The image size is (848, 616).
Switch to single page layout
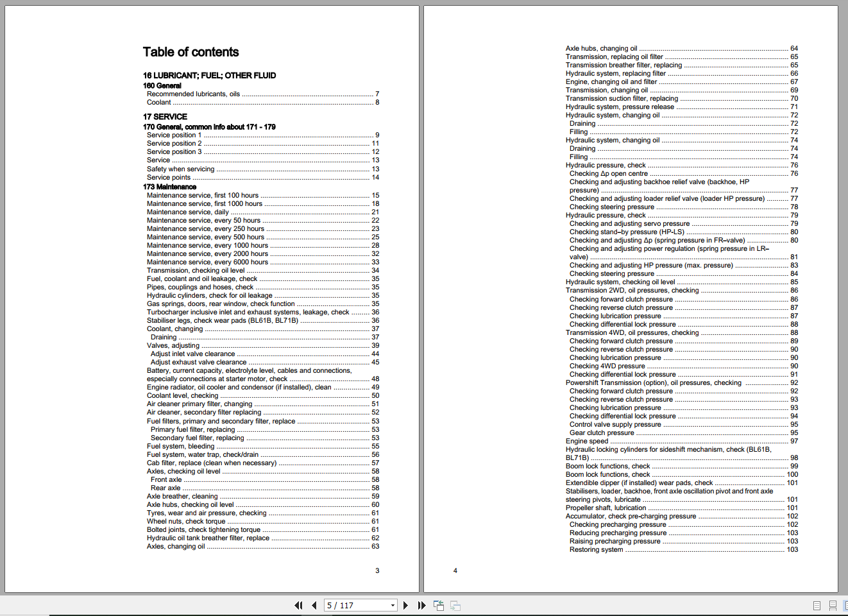pyautogui.click(x=817, y=605)
